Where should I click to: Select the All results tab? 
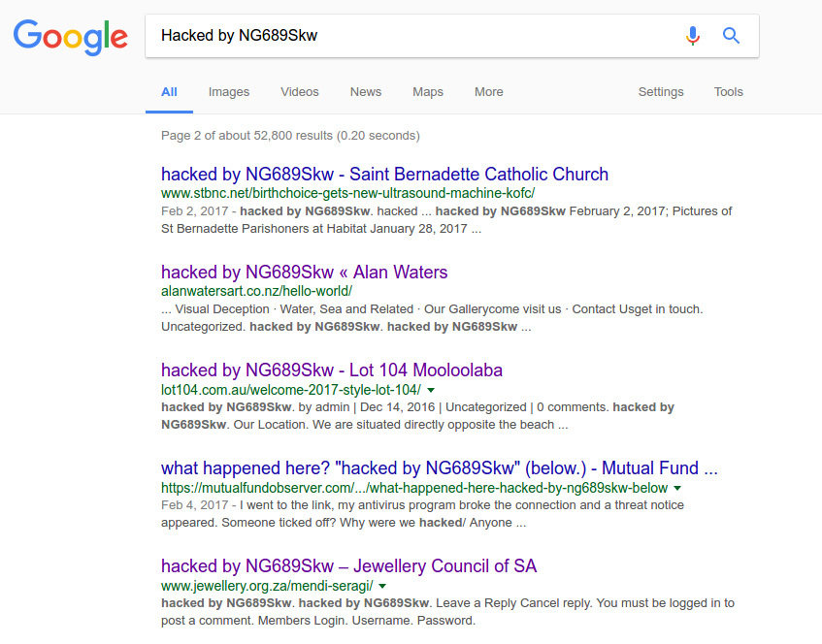coord(169,92)
